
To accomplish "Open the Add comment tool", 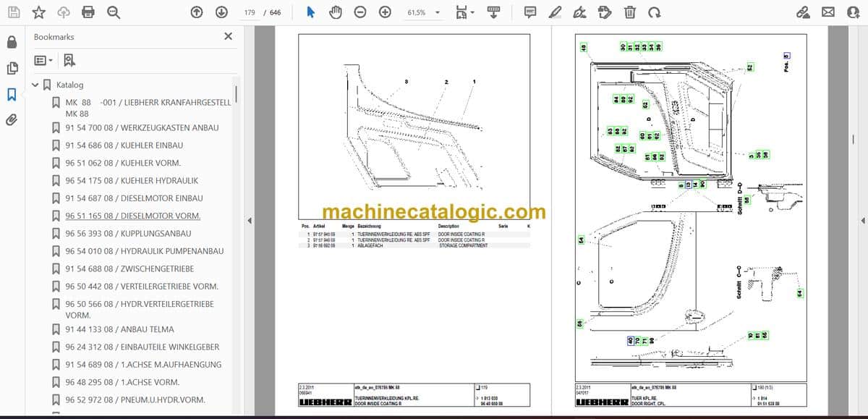I will pos(530,12).
